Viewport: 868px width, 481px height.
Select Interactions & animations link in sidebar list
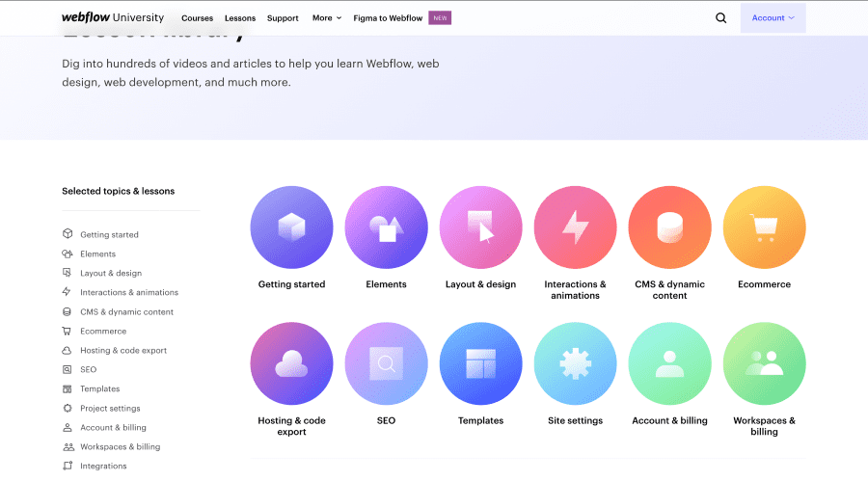[x=129, y=292]
